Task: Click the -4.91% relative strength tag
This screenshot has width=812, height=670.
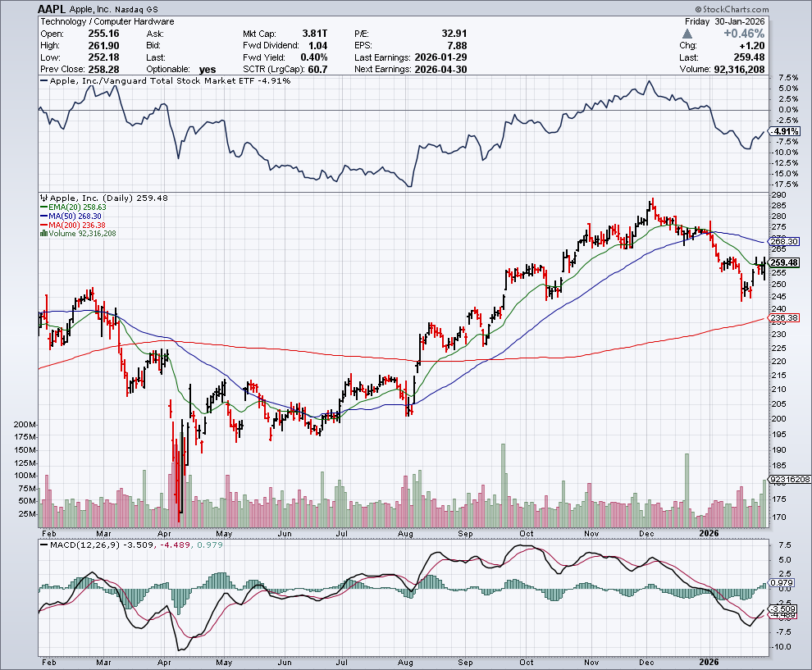Action: tap(785, 132)
